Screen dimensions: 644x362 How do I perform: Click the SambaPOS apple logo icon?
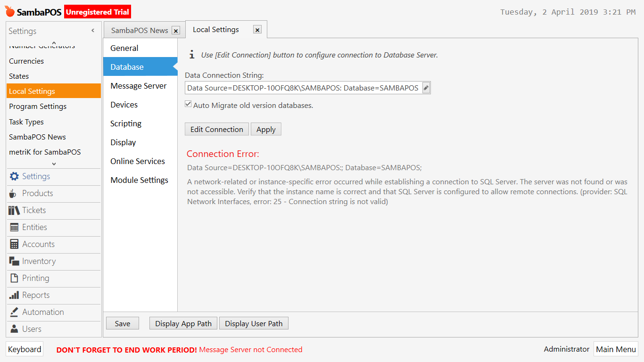pos(10,12)
